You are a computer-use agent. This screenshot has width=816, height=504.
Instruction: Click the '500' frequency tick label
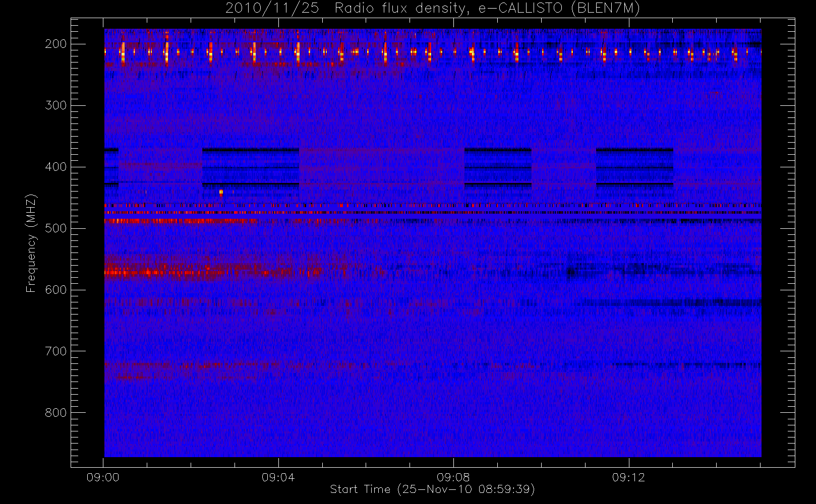point(56,228)
